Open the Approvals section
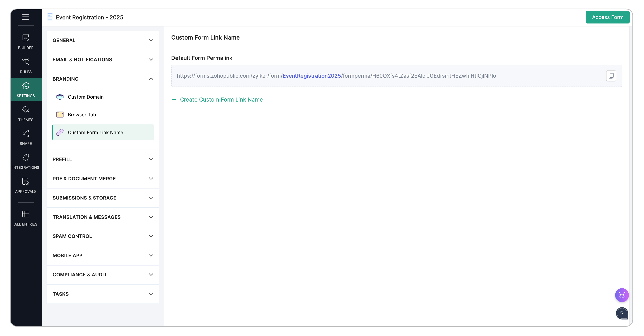The width and height of the screenshot is (644, 336). tap(26, 185)
